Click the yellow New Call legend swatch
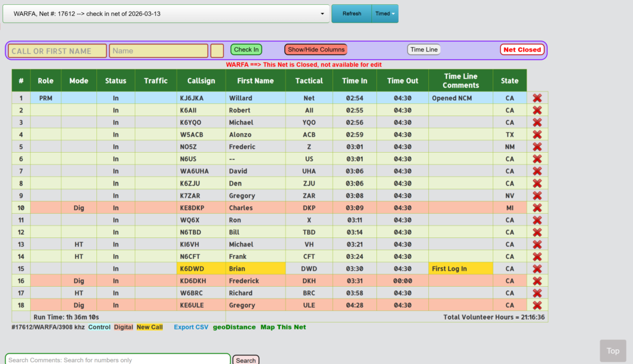Screen dimensions: 633x364 [150, 327]
